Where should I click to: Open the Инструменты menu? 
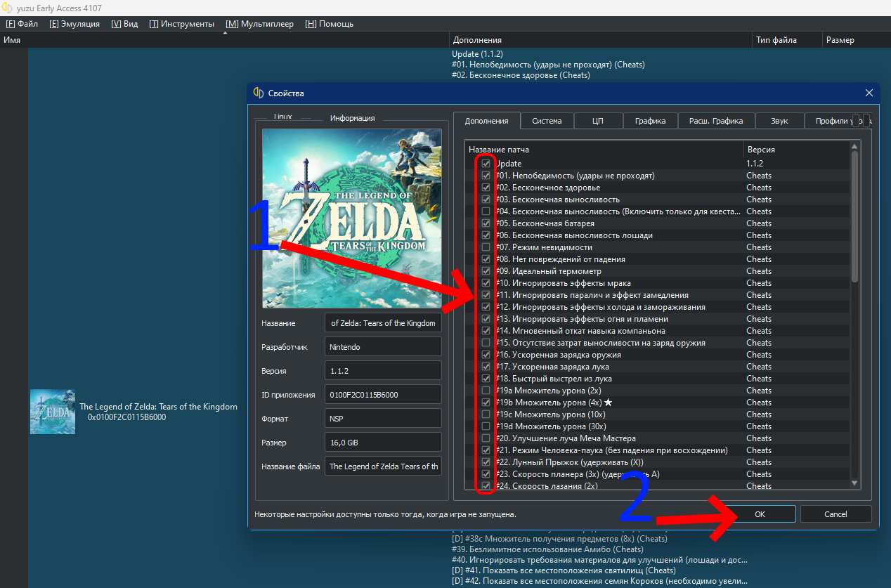pos(181,24)
